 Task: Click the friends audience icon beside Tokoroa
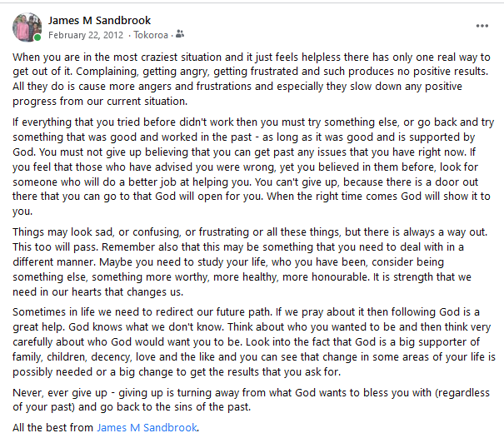click(181, 35)
